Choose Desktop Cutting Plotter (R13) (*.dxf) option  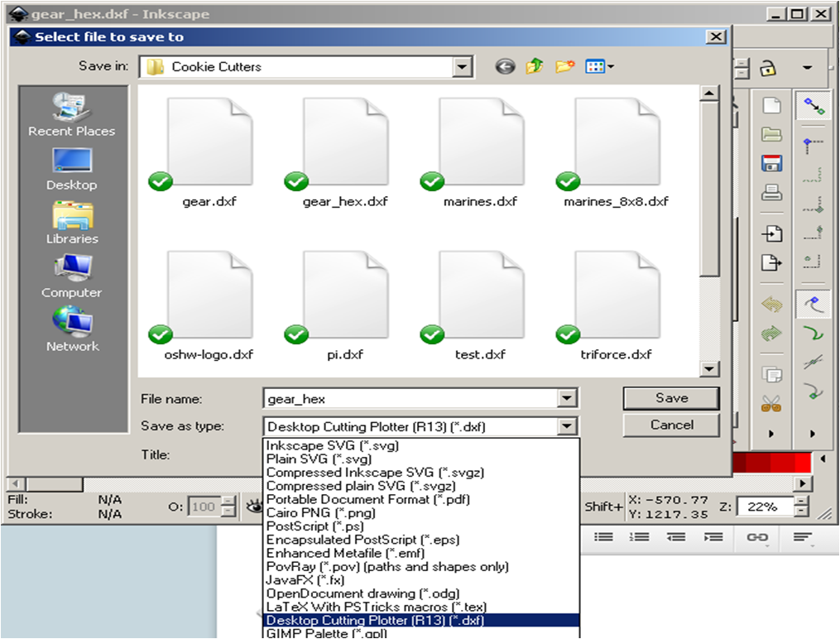[x=421, y=620]
